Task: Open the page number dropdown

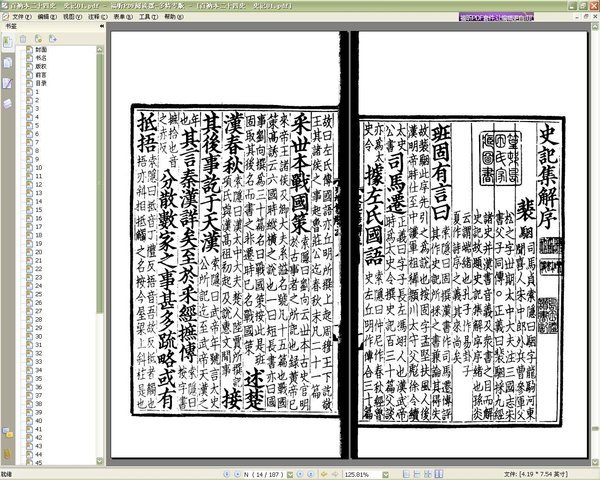Action: (x=290, y=475)
